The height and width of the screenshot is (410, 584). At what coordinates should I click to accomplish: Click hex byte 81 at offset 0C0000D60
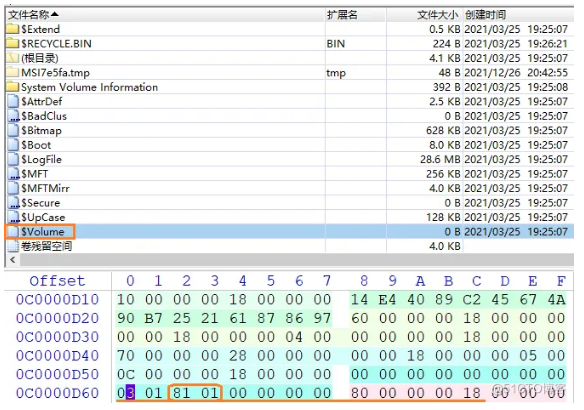181,393
